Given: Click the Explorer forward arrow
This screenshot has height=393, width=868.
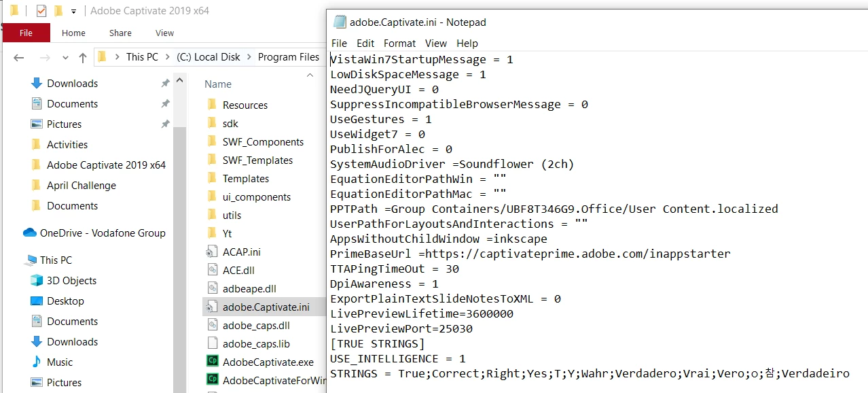Looking at the screenshot, I should [45, 58].
